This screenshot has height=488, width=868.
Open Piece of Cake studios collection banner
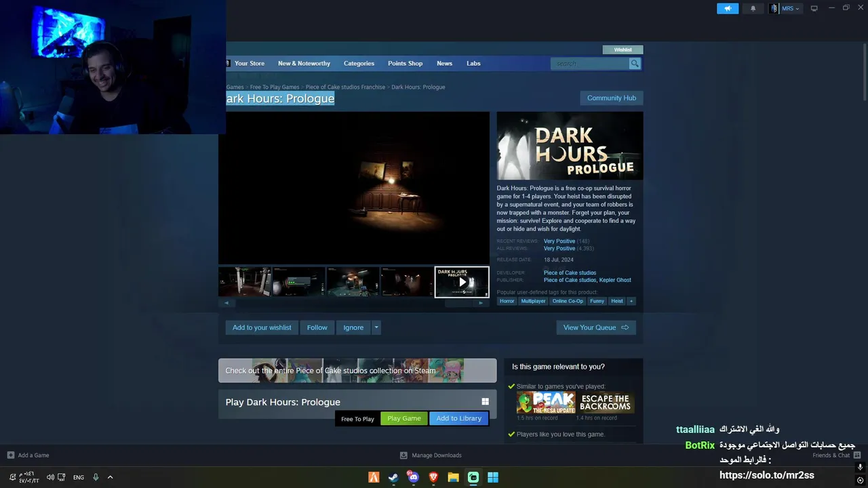pos(357,371)
